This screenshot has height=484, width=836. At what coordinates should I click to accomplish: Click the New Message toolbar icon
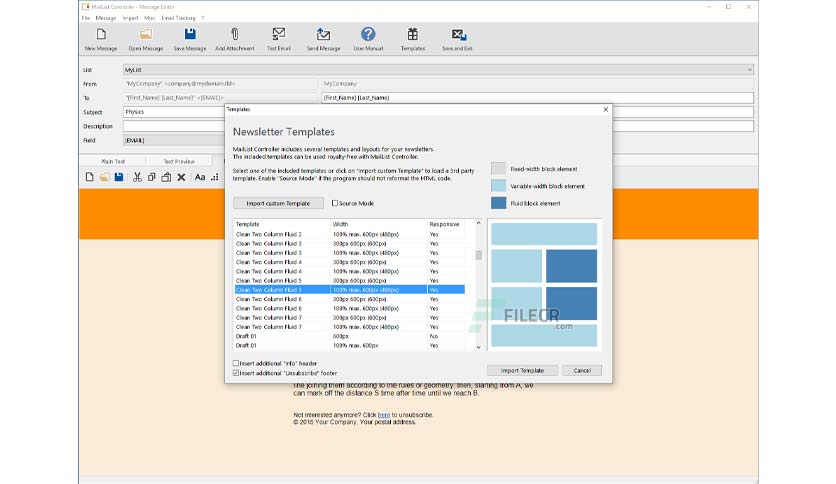(x=101, y=35)
